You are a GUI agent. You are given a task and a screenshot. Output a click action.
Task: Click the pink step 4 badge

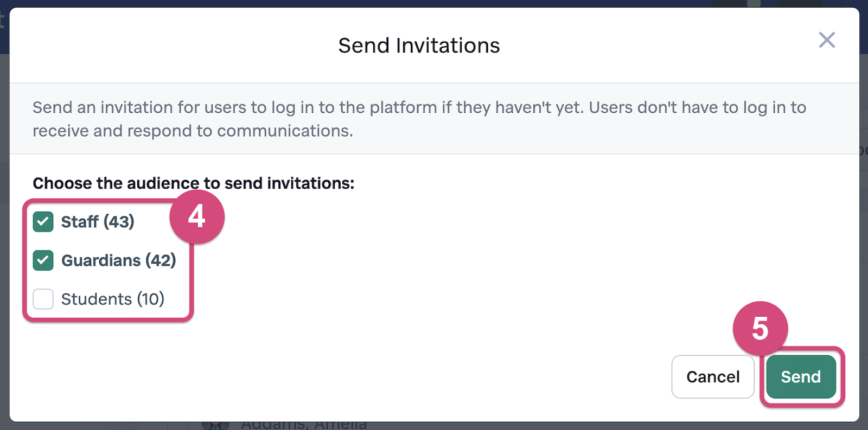click(x=197, y=217)
